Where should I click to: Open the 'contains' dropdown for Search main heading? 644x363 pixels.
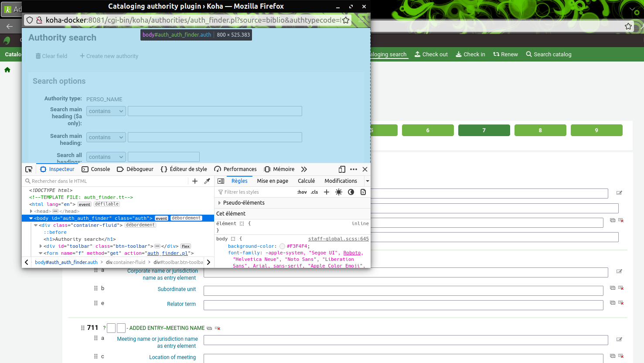click(x=106, y=137)
